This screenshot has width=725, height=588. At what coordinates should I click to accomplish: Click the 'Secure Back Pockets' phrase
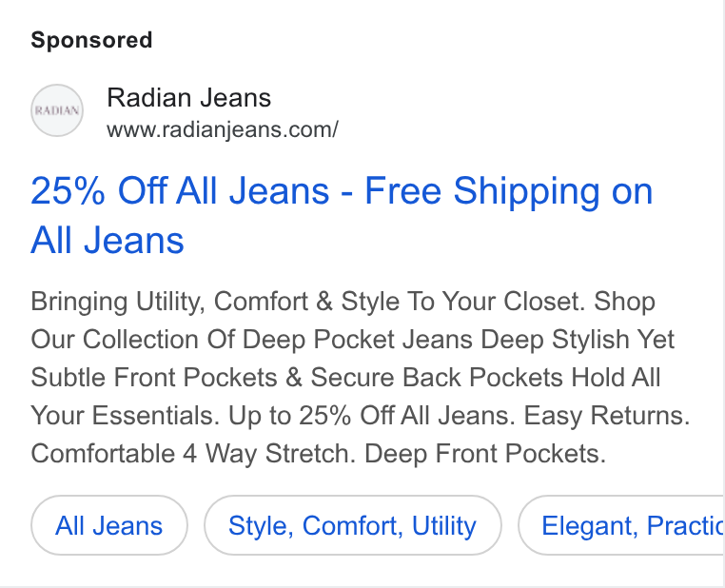pos(437,377)
